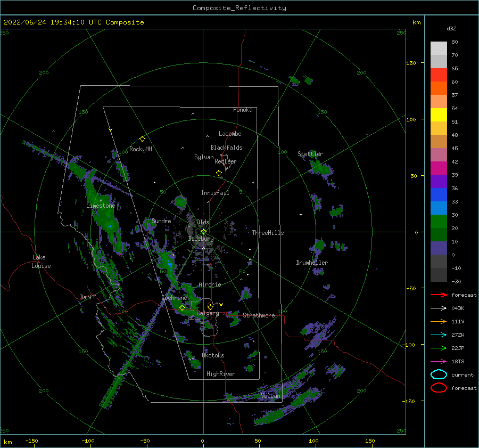Viewport: 479px width, 448px height.
Task: Click the yellow diamond marker near Cochrane
Action: [x=182, y=308]
